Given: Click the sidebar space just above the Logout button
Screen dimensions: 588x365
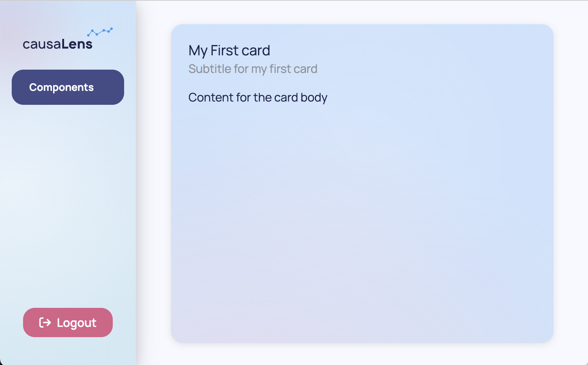Looking at the screenshot, I should click(68, 293).
